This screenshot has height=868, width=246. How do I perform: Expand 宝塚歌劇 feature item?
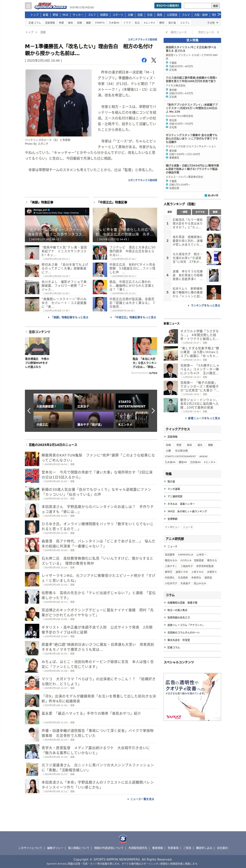coord(192,519)
